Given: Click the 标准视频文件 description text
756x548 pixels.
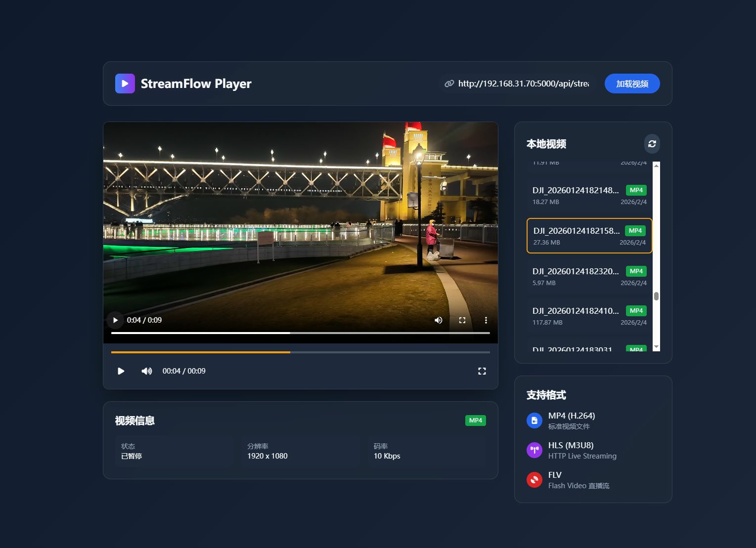Looking at the screenshot, I should point(569,426).
